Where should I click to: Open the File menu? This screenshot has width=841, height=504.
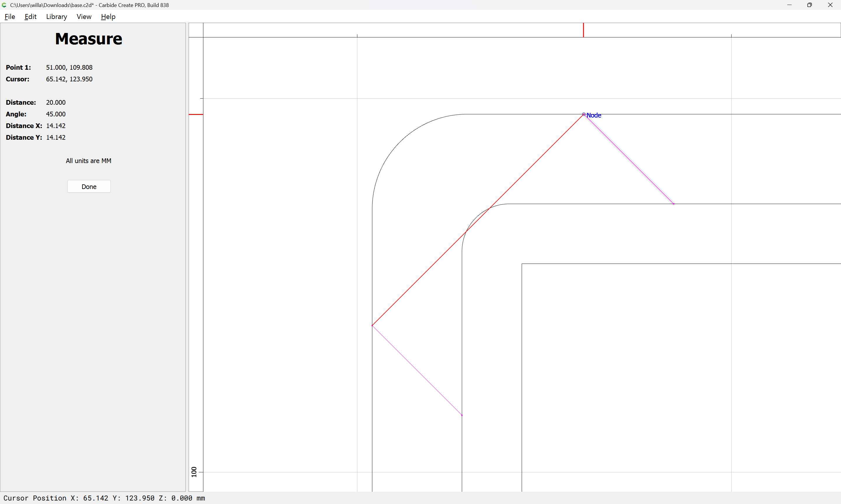(10, 17)
